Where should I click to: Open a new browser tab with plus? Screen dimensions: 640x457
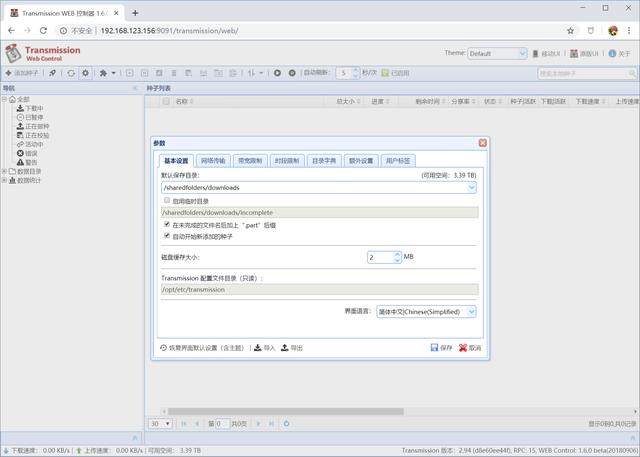point(135,13)
